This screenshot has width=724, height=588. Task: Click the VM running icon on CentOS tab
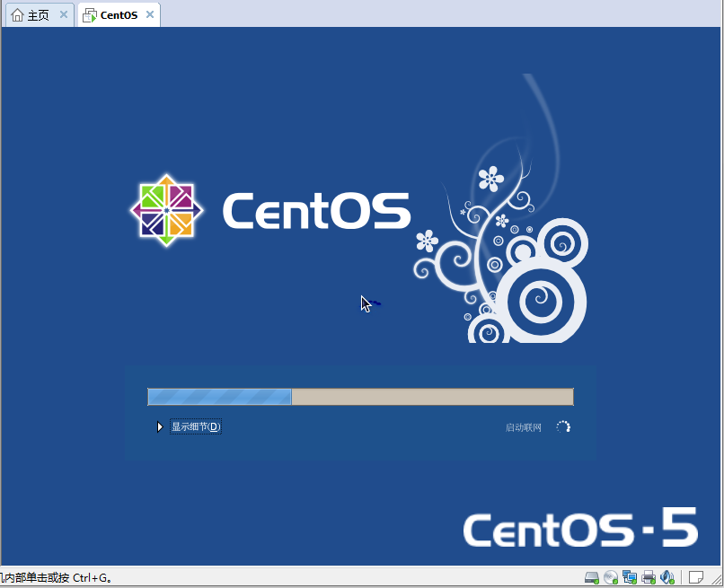[90, 15]
